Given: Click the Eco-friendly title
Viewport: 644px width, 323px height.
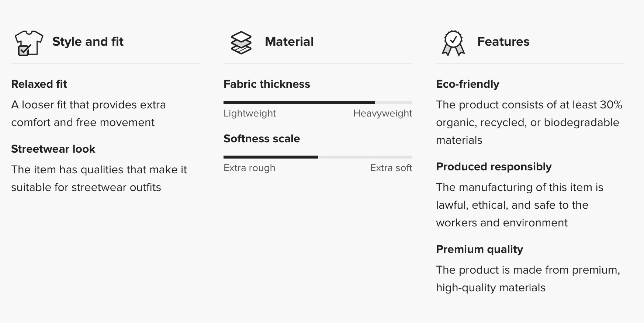Looking at the screenshot, I should [x=468, y=84].
